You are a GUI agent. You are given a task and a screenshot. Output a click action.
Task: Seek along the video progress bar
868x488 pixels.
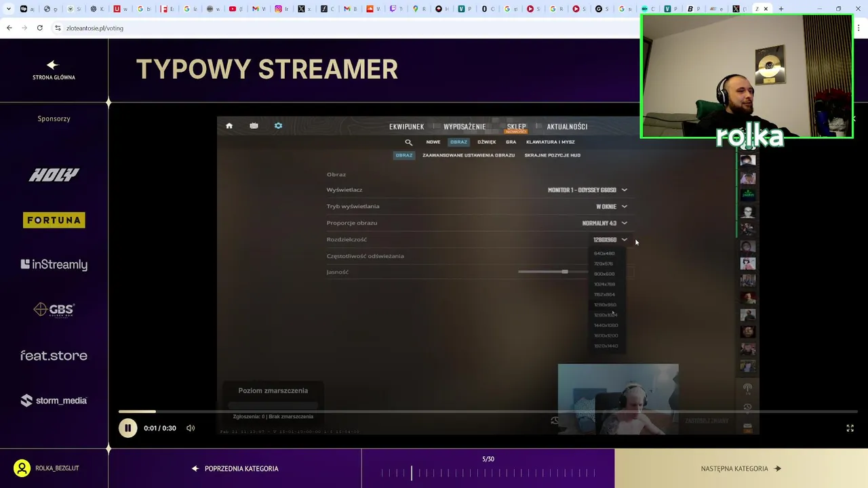pyautogui.click(x=488, y=411)
